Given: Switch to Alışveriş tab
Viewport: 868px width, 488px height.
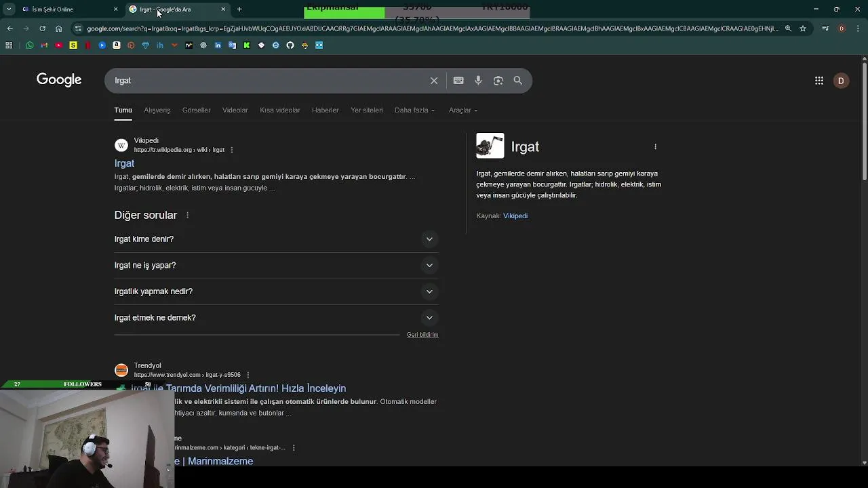Looking at the screenshot, I should [x=157, y=110].
